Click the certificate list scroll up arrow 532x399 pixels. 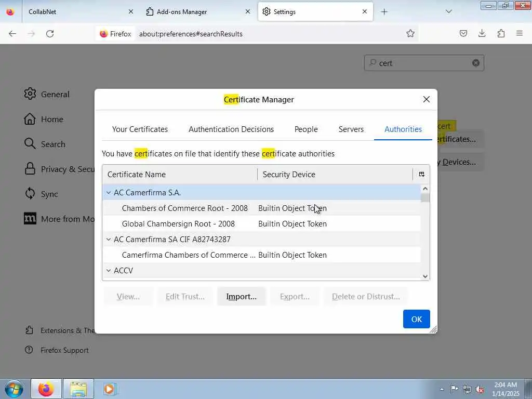point(425,189)
